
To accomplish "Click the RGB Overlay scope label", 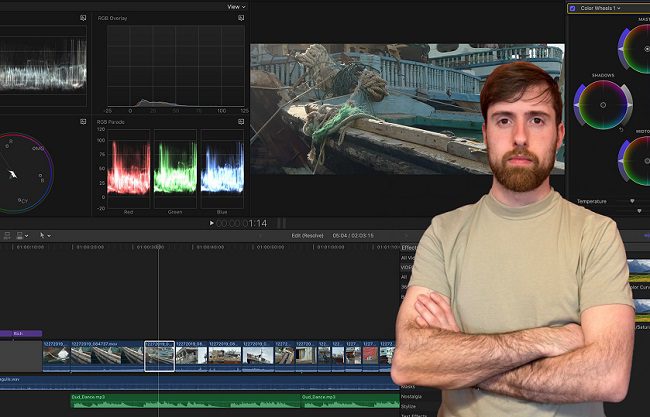I will click(112, 18).
